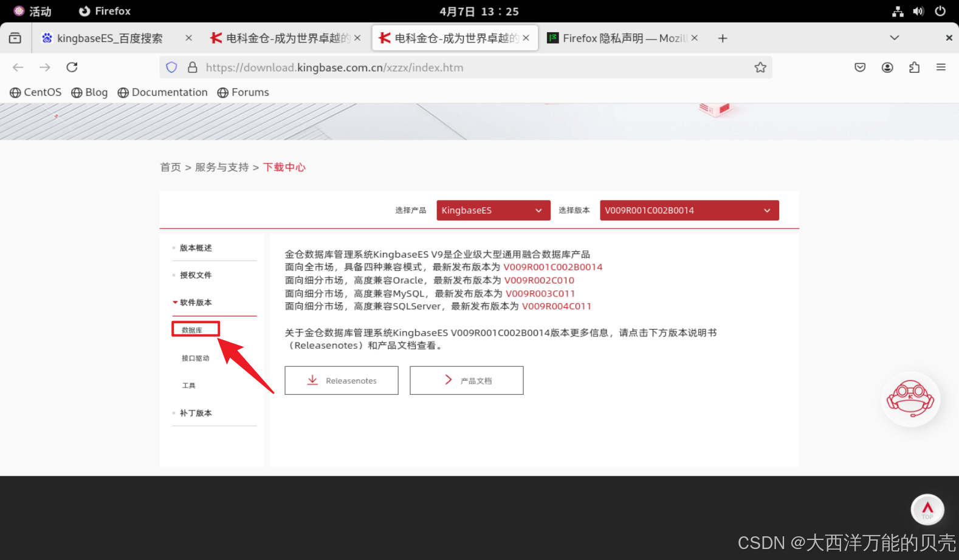Click the power icon in top bar
Image resolution: width=959 pixels, height=560 pixels.
coord(940,11)
